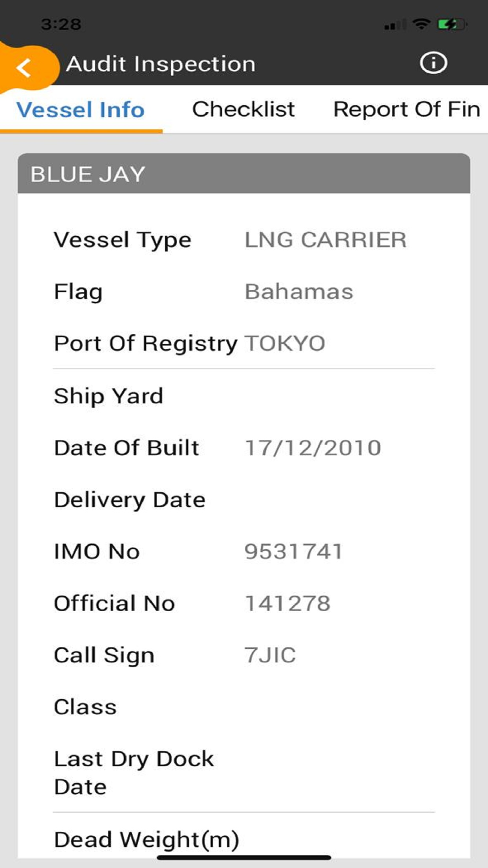The image size is (488, 868).
Task: Tap the cellular signal bars
Action: point(394,24)
